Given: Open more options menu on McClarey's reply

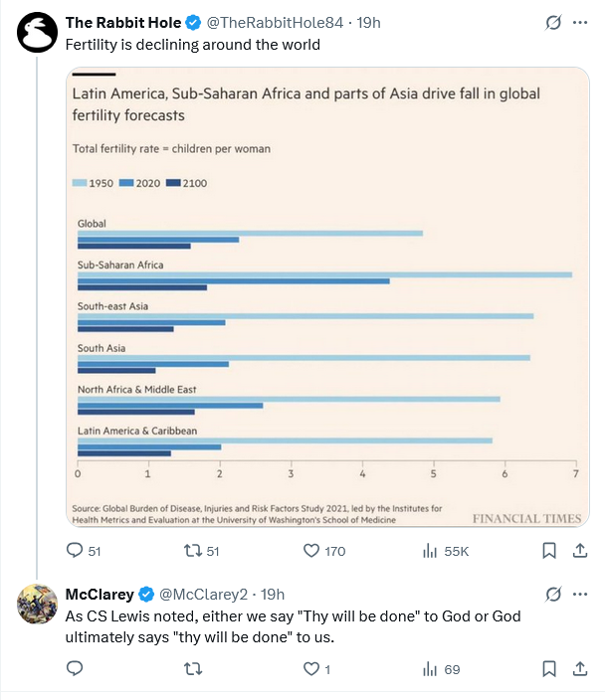Looking at the screenshot, I should [579, 595].
